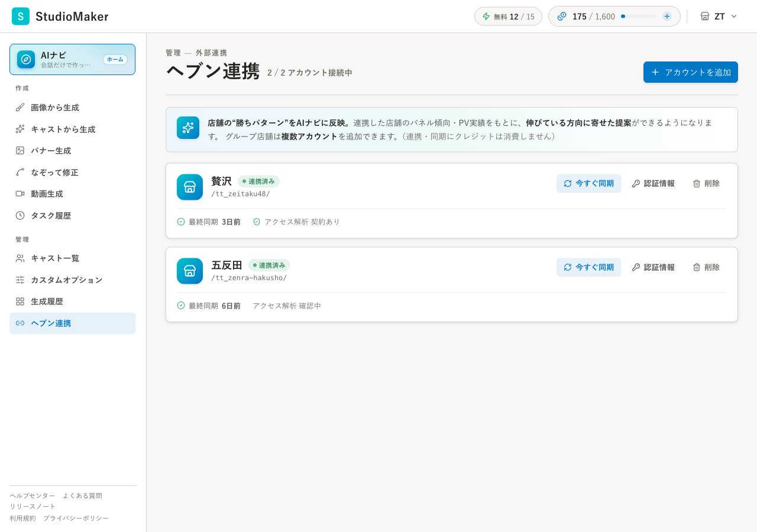Open キャストから生成 in sidebar
This screenshot has height=532, width=757.
point(72,129)
